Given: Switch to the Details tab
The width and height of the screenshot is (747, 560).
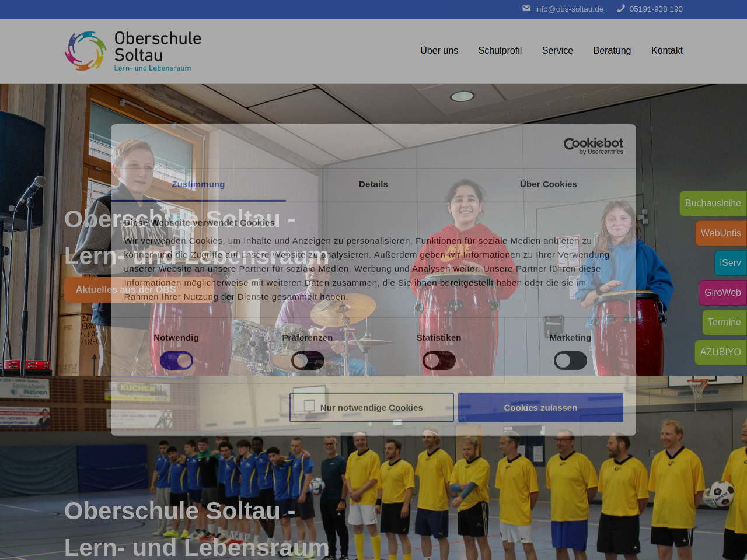Looking at the screenshot, I should click(x=373, y=184).
